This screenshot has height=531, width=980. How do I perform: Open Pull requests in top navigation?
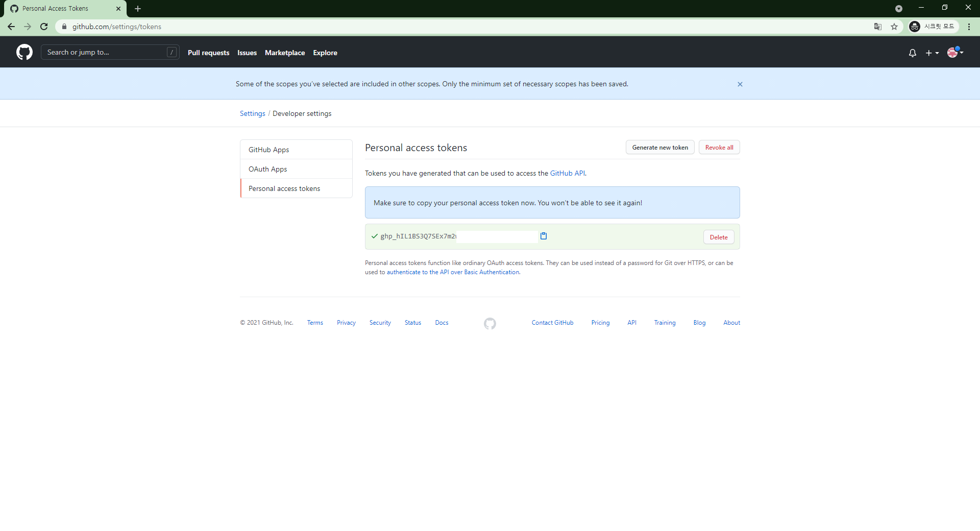click(x=208, y=53)
